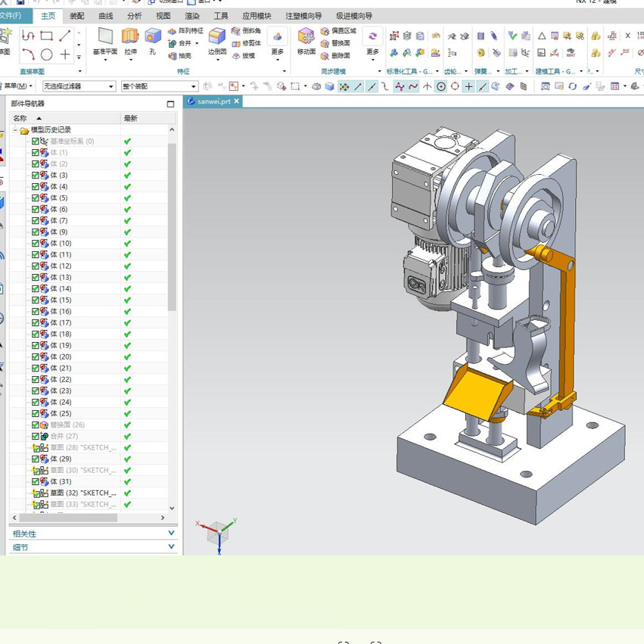644x644 pixels.
Task: Click the 删除面 delete face tool
Action: [335, 55]
